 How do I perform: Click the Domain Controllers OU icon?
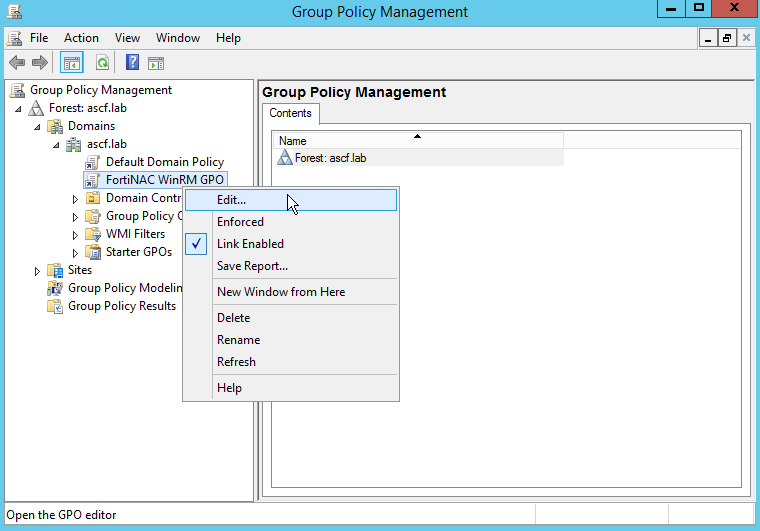point(93,198)
